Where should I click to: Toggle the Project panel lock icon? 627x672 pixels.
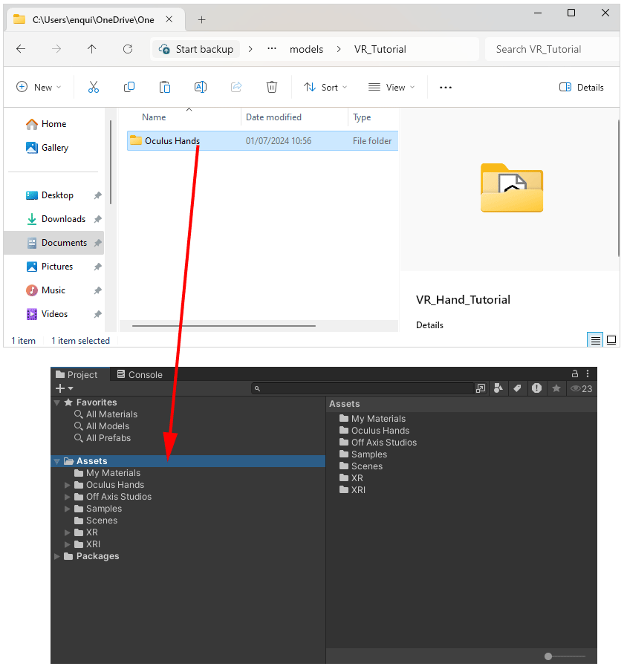tap(574, 374)
